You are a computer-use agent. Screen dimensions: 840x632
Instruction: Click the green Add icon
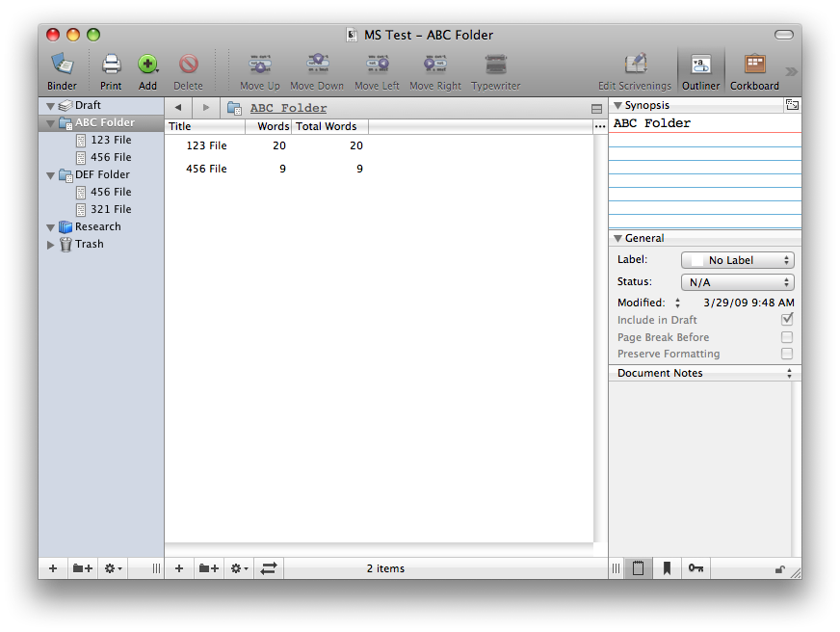click(147, 65)
